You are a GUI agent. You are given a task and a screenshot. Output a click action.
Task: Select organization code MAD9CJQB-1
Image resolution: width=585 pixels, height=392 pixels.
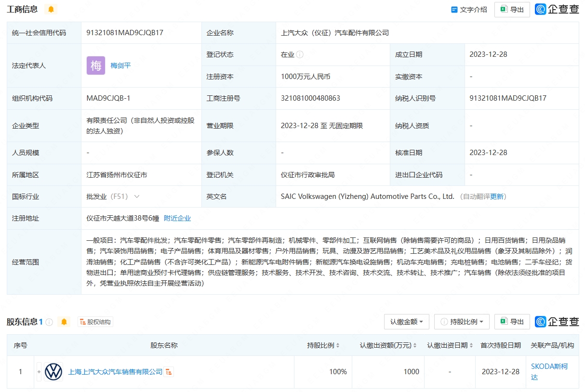(x=108, y=98)
